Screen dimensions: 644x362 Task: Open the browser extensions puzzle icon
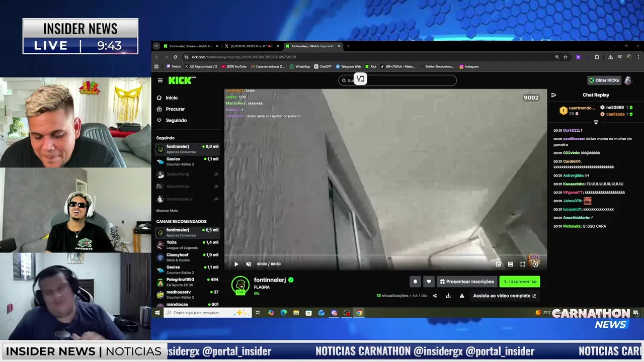point(597,57)
